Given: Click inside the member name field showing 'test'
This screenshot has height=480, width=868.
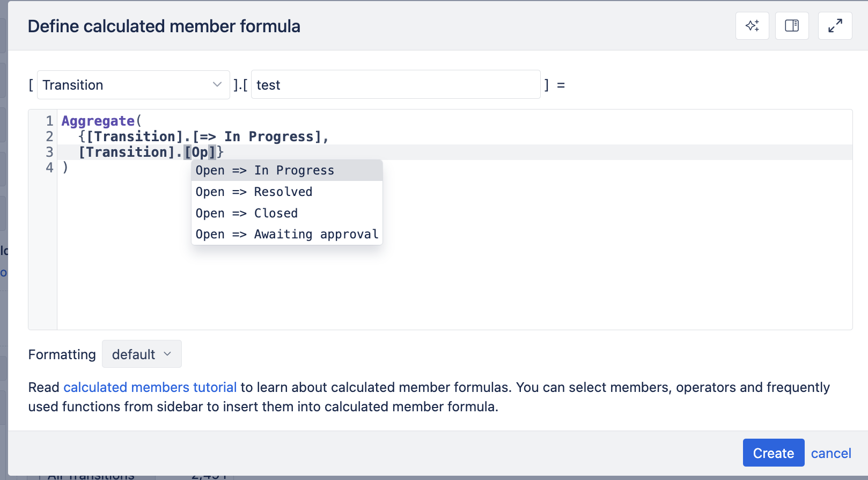Looking at the screenshot, I should tap(395, 84).
